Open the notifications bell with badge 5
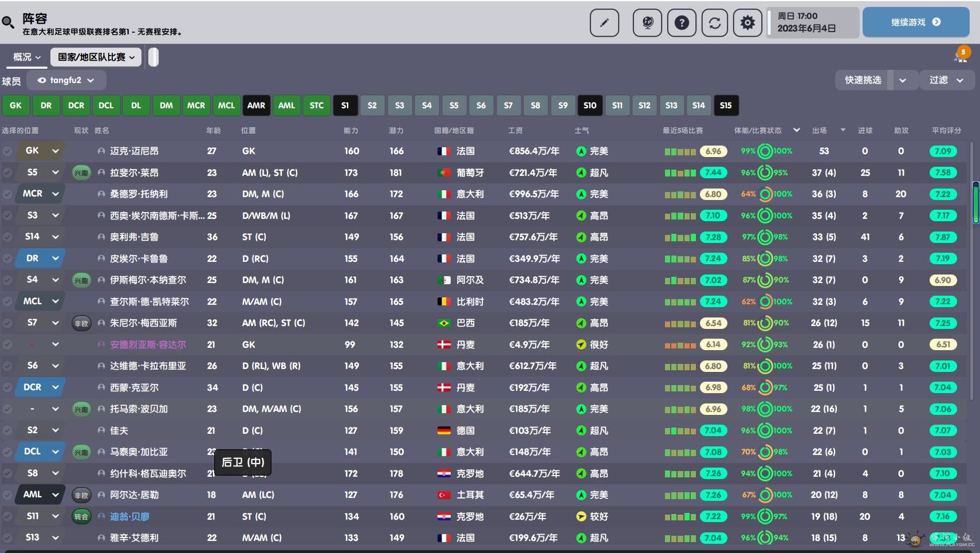Image resolution: width=980 pixels, height=553 pixels. [961, 55]
